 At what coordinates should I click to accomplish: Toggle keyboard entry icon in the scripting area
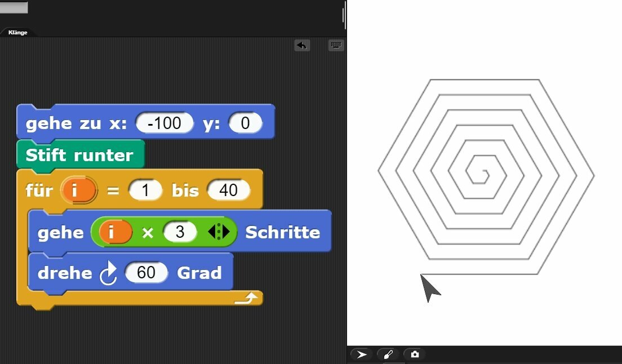tap(336, 46)
